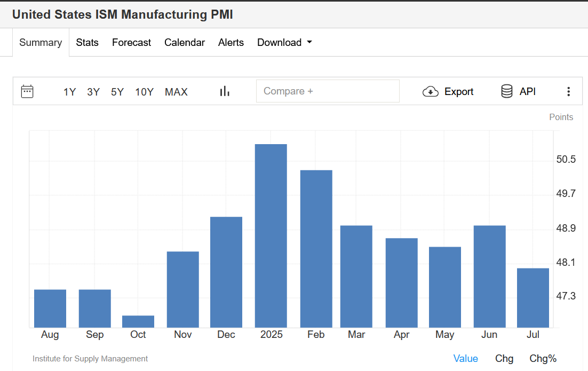Switch chart to Chg mode
588x371 pixels.
[504, 359]
